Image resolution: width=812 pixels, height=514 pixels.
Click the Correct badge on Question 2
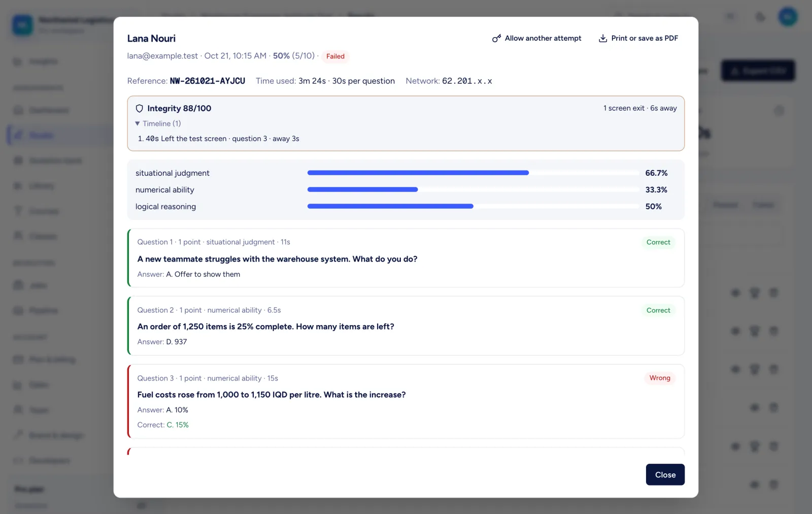658,310
